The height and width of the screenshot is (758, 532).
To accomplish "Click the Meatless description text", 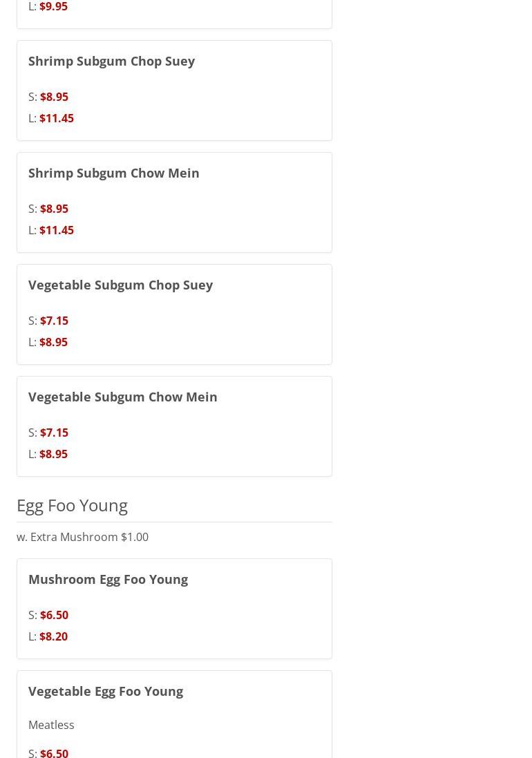I will click(51, 725).
